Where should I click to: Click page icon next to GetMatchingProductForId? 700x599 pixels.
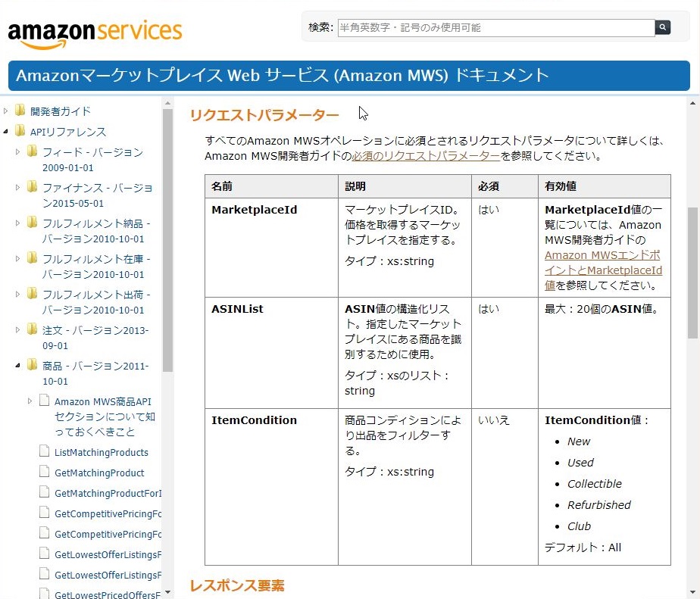coord(44,492)
